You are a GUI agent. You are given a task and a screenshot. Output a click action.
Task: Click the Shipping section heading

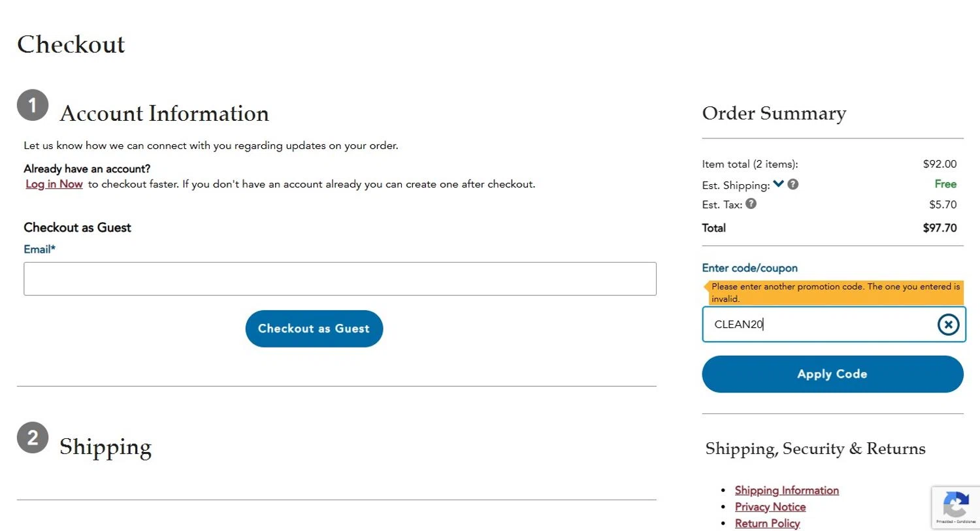pos(106,447)
